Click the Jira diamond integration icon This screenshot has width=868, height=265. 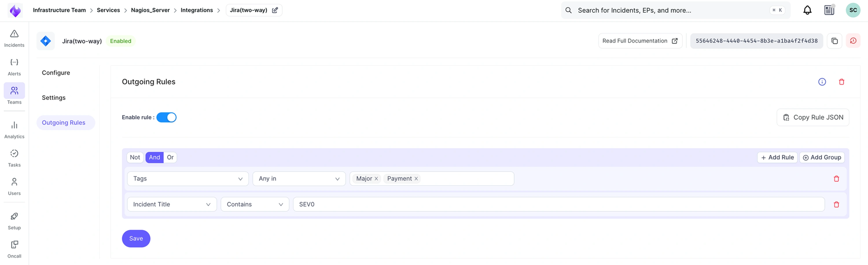click(45, 41)
